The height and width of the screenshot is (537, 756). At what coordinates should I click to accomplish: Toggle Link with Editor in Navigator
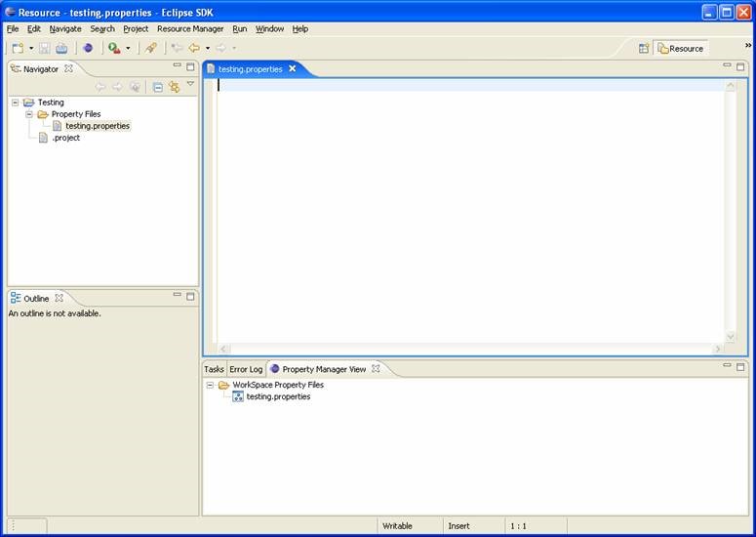coord(174,87)
